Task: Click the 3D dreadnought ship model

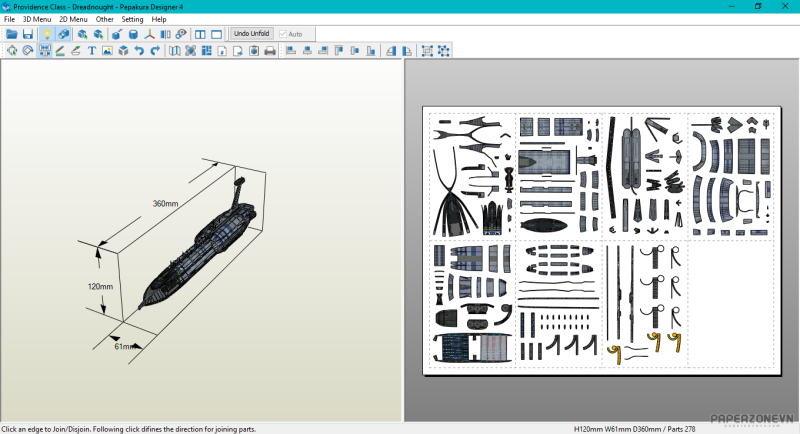Action: [195, 250]
